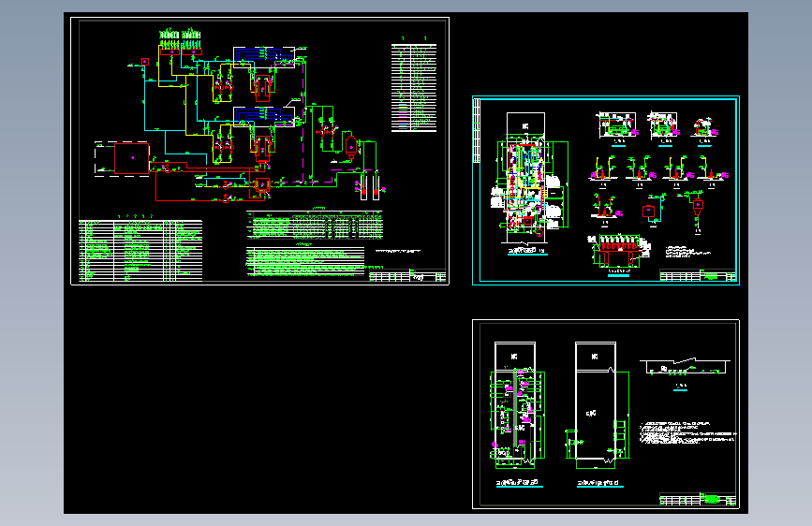
Task: Click the equipment table at schematic sheet's bottom-left
Action: click(x=140, y=251)
